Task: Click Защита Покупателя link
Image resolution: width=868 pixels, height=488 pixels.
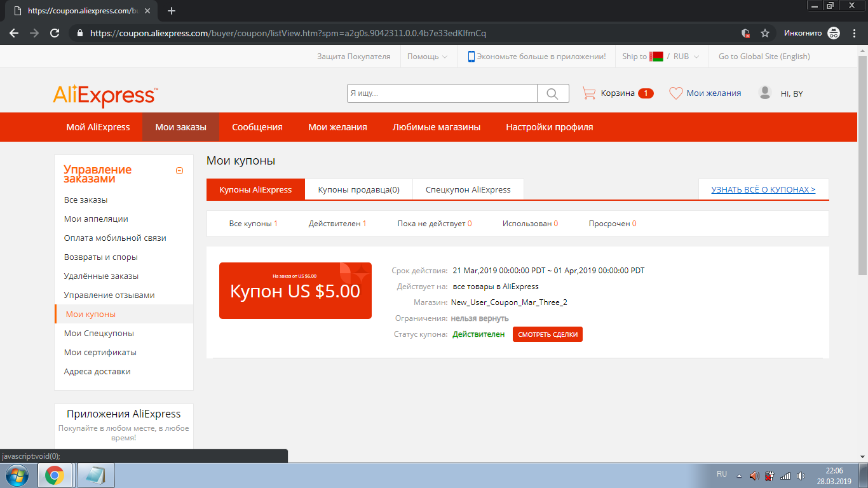Action: pos(354,57)
